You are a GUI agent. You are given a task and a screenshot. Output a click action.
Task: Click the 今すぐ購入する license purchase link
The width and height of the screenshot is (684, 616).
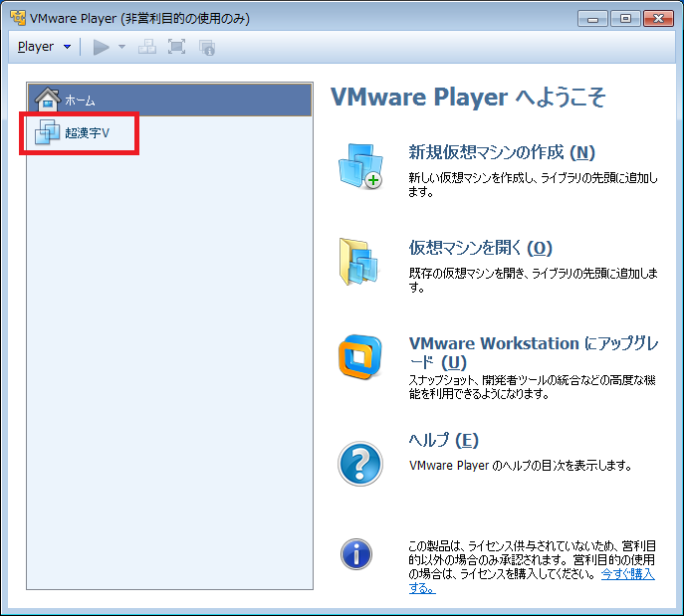[627, 574]
